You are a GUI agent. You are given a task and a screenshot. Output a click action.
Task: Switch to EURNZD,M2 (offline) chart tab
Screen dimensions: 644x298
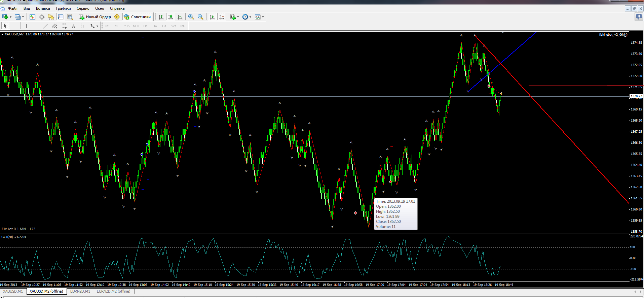(x=113, y=291)
